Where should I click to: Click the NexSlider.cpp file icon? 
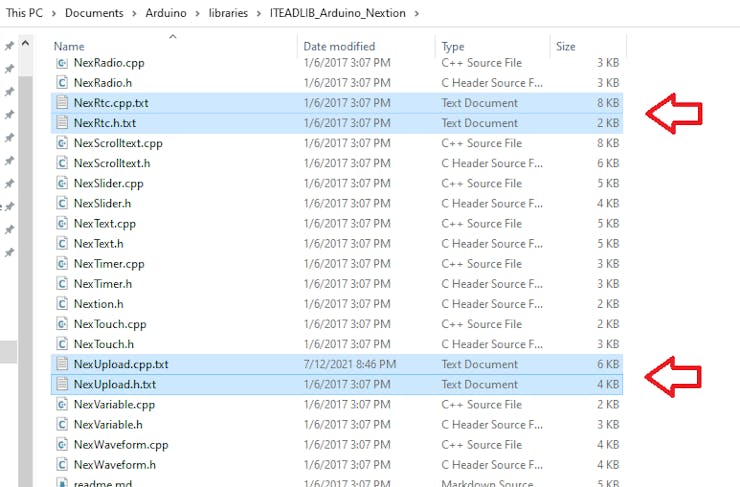pyautogui.click(x=62, y=183)
